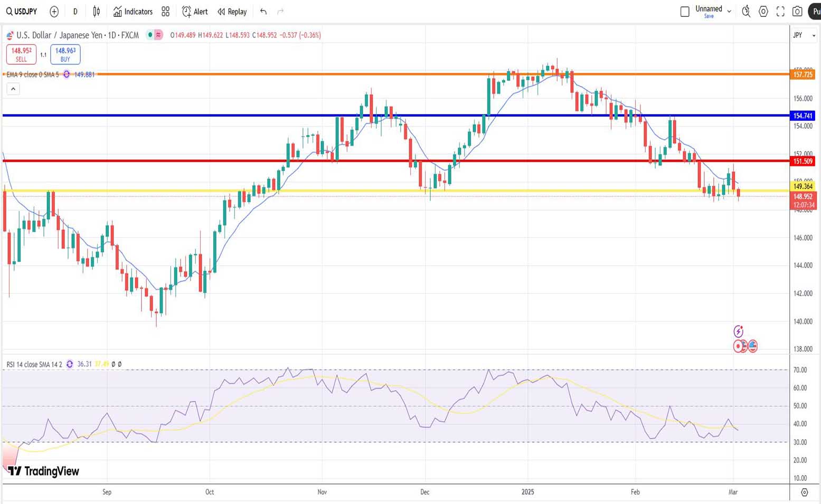Click the undo arrow icon
This screenshot has width=821, height=504.
pyautogui.click(x=263, y=11)
